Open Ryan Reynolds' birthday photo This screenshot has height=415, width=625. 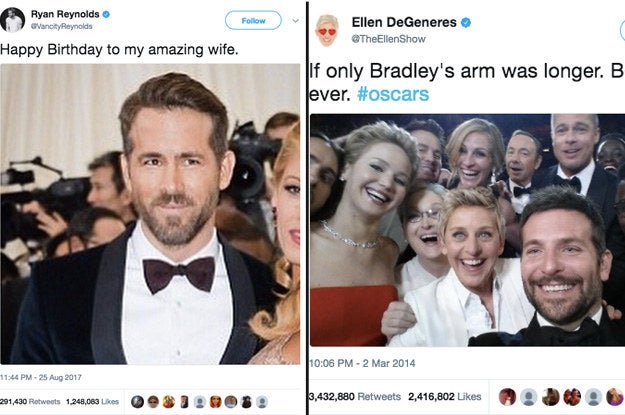[150, 214]
